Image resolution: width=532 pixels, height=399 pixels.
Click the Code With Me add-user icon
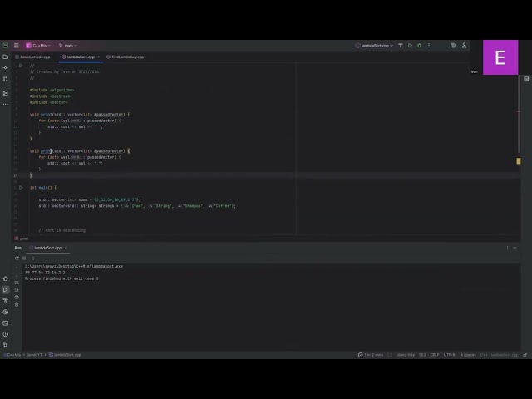[x=464, y=46]
